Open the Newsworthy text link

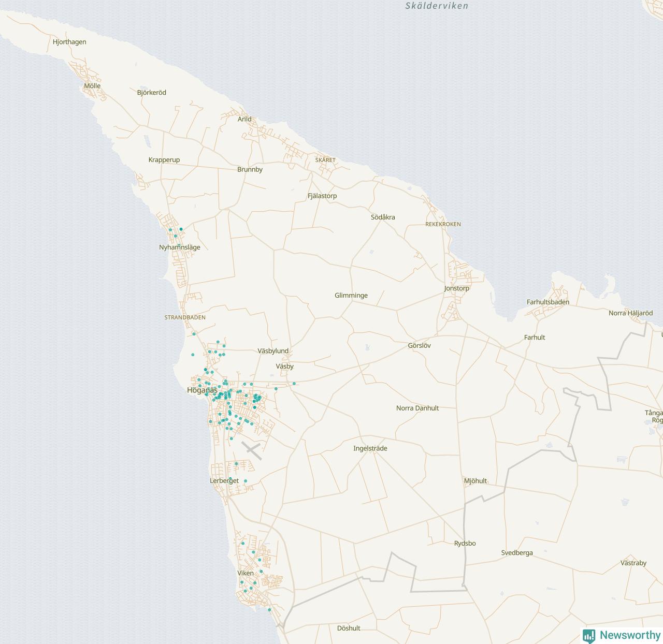pyautogui.click(x=630, y=635)
